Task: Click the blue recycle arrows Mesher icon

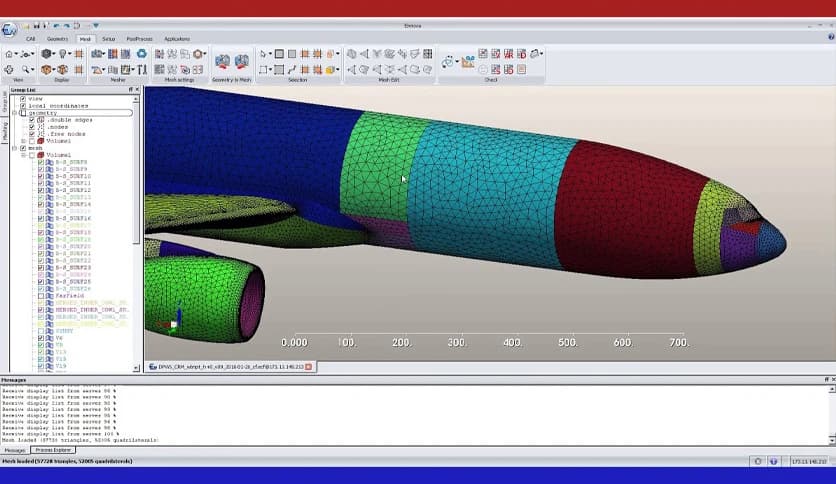Action: tap(141, 54)
